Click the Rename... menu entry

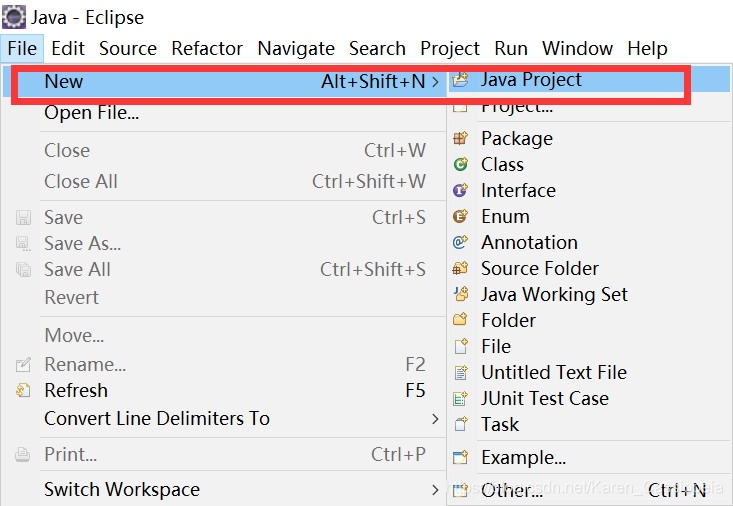[225, 364]
